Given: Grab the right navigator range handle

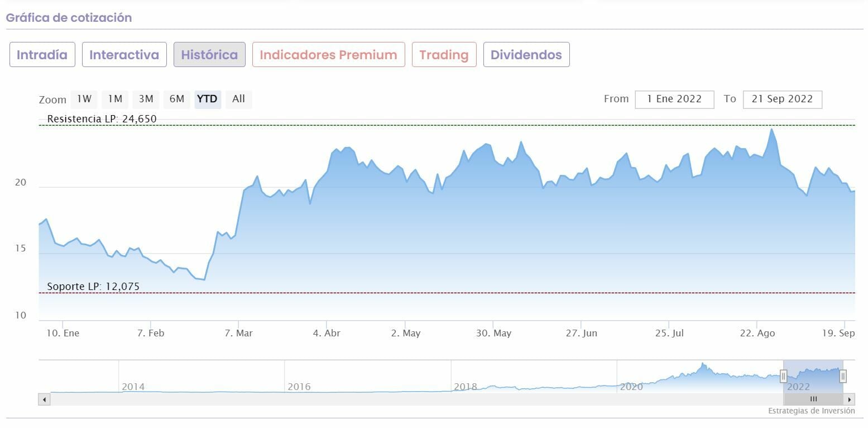Looking at the screenshot, I should [x=843, y=377].
